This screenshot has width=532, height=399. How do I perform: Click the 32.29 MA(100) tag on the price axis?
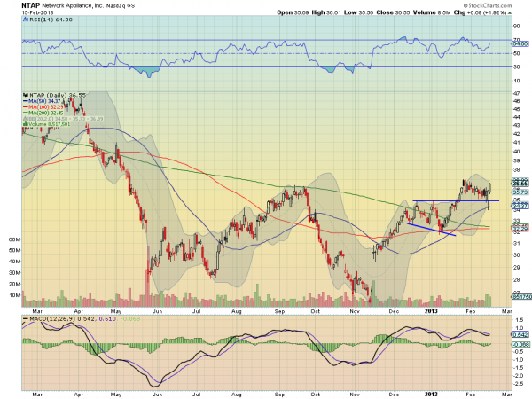tap(520, 229)
